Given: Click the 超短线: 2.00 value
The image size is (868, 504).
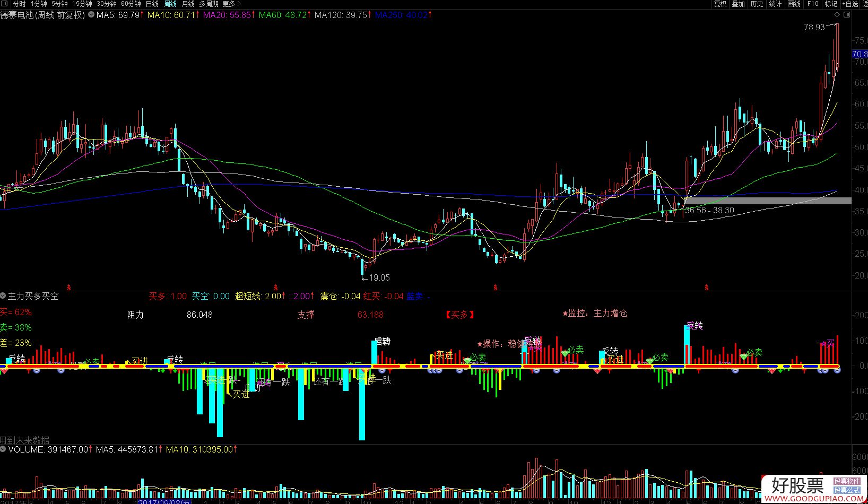Looking at the screenshot, I should tap(260, 296).
